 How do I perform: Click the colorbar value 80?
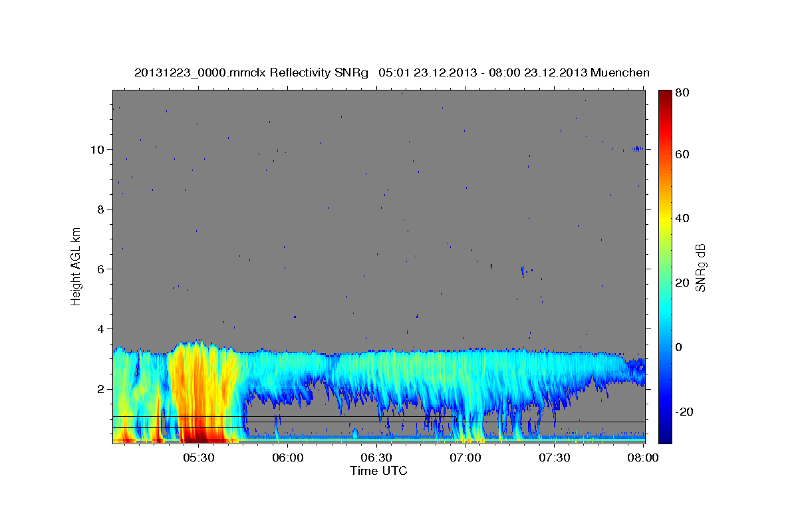[x=682, y=92]
